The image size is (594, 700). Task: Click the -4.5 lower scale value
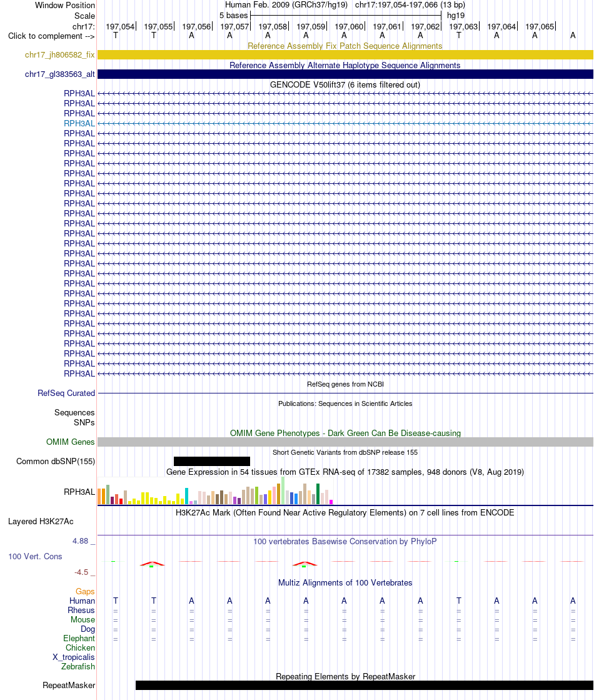pyautogui.click(x=82, y=572)
